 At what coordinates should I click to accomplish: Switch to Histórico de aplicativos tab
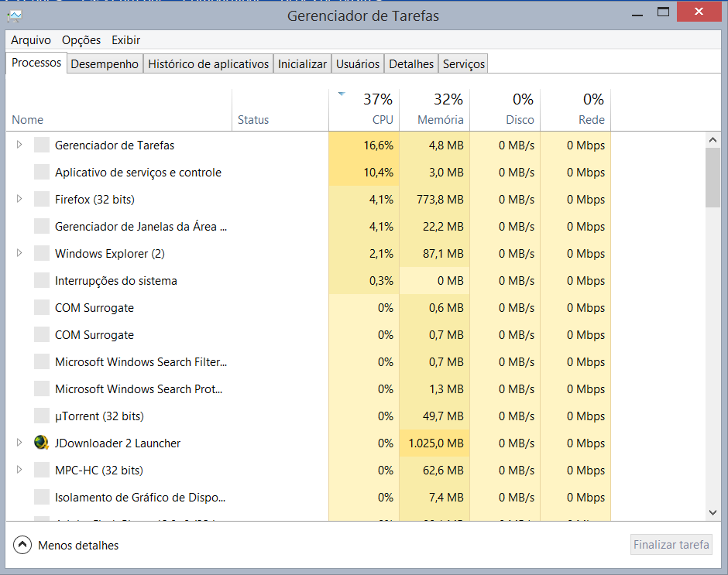tap(208, 64)
